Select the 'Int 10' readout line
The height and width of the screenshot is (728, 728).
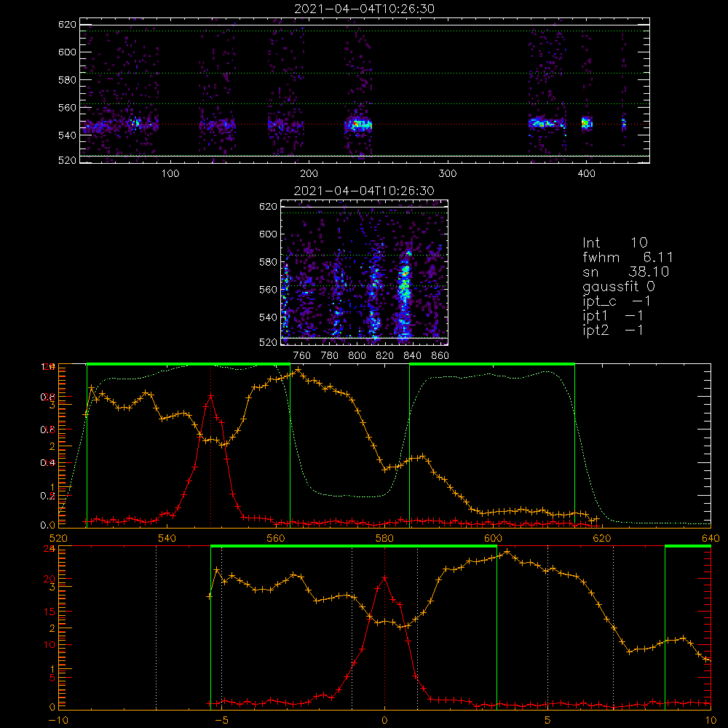pyautogui.click(x=615, y=242)
